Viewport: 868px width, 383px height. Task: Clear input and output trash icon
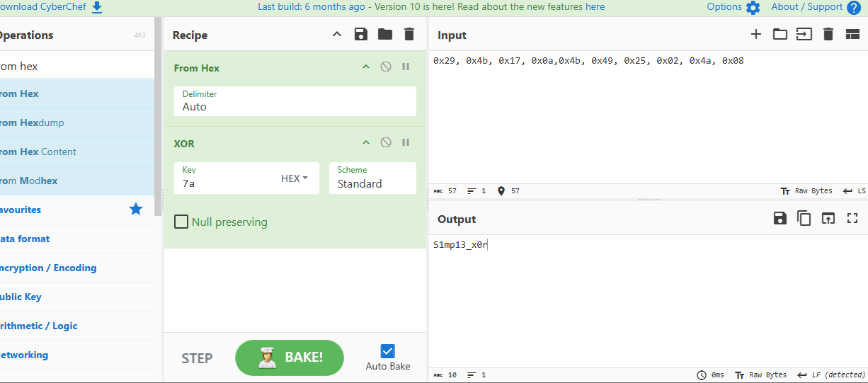click(x=828, y=35)
